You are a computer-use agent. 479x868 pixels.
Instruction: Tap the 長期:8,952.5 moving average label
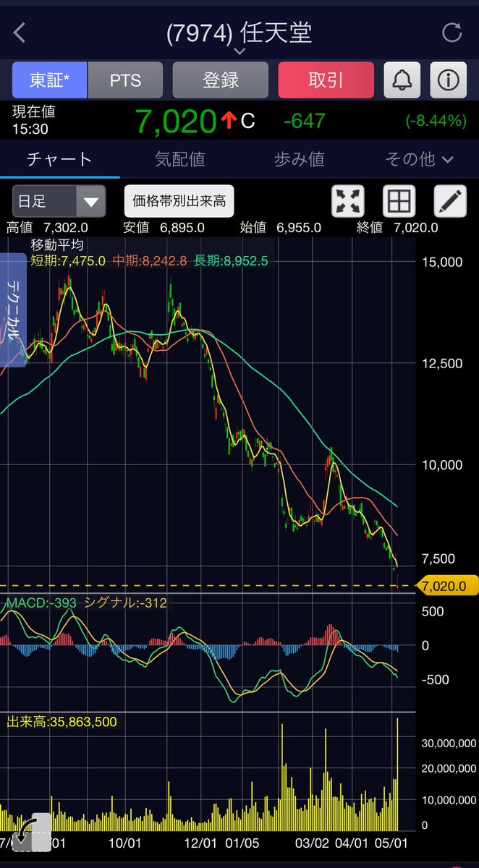tap(231, 260)
